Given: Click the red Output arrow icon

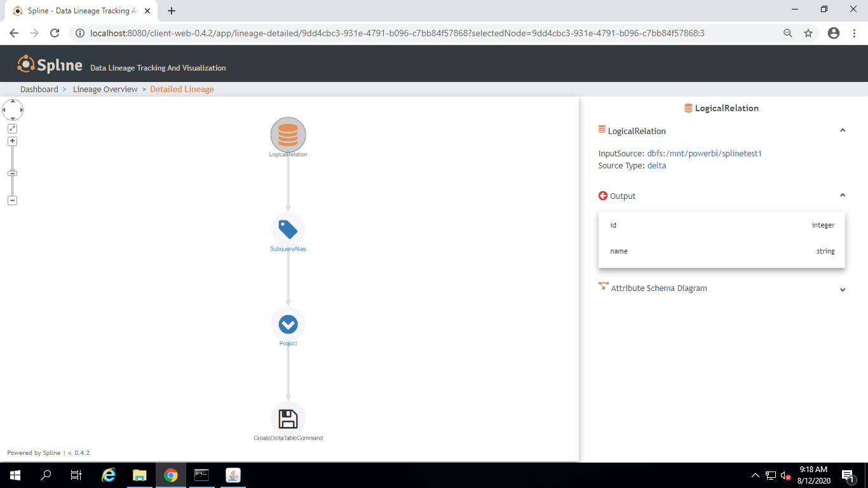Looking at the screenshot, I should pos(602,196).
